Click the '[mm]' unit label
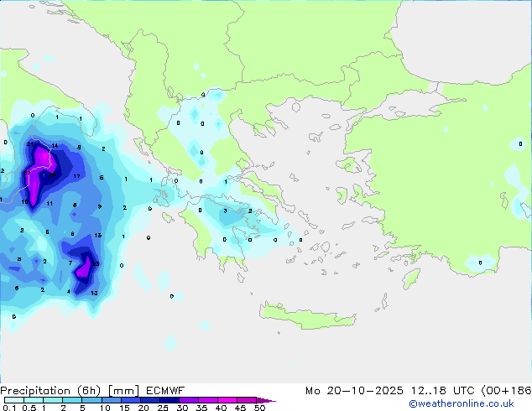This screenshot has height=411, width=532. pos(124,391)
